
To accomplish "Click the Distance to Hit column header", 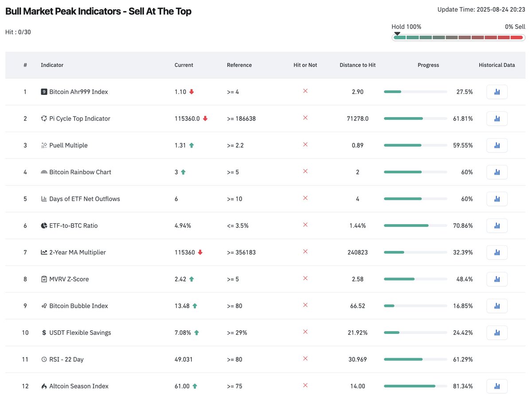I will (x=357, y=65).
